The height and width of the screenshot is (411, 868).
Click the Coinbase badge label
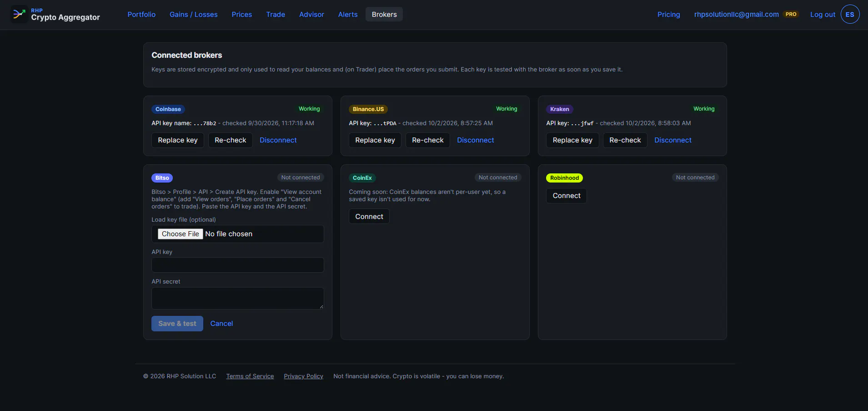168,109
